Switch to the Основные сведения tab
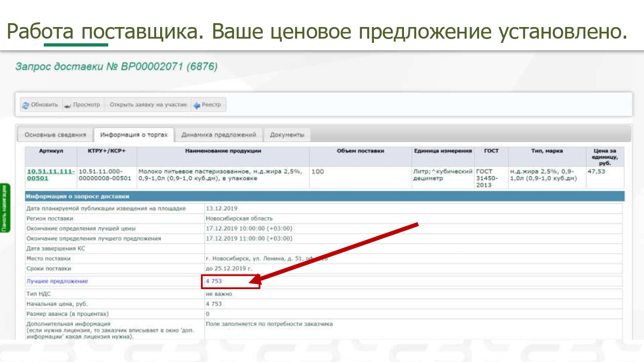The image size is (644, 362). point(55,135)
